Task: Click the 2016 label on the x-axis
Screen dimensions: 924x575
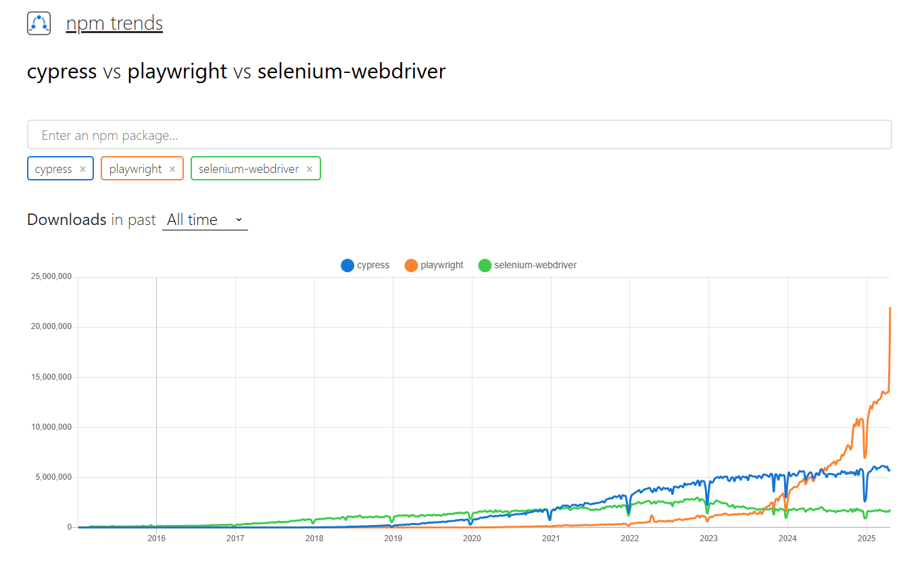Action: pyautogui.click(x=156, y=539)
